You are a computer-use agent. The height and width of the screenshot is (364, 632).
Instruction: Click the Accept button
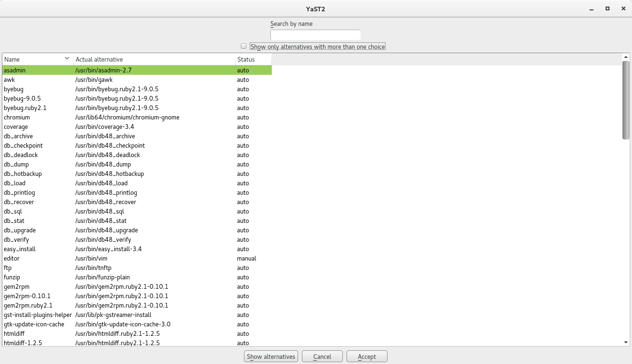pos(367,356)
